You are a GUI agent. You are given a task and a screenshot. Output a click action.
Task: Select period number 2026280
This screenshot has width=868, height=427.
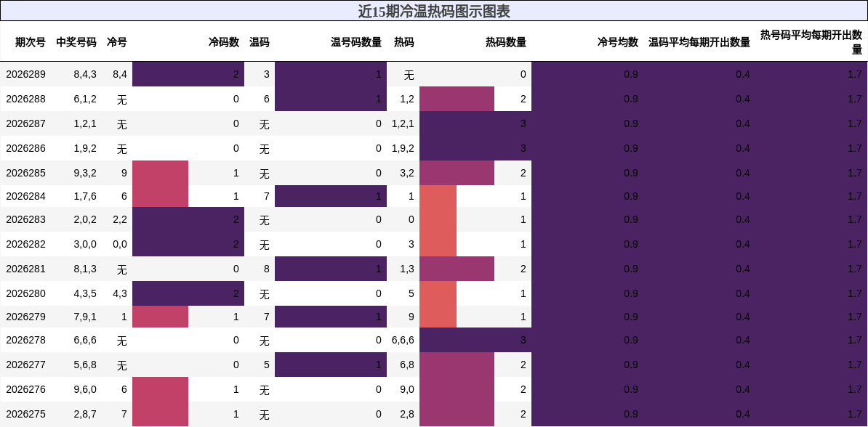25,293
